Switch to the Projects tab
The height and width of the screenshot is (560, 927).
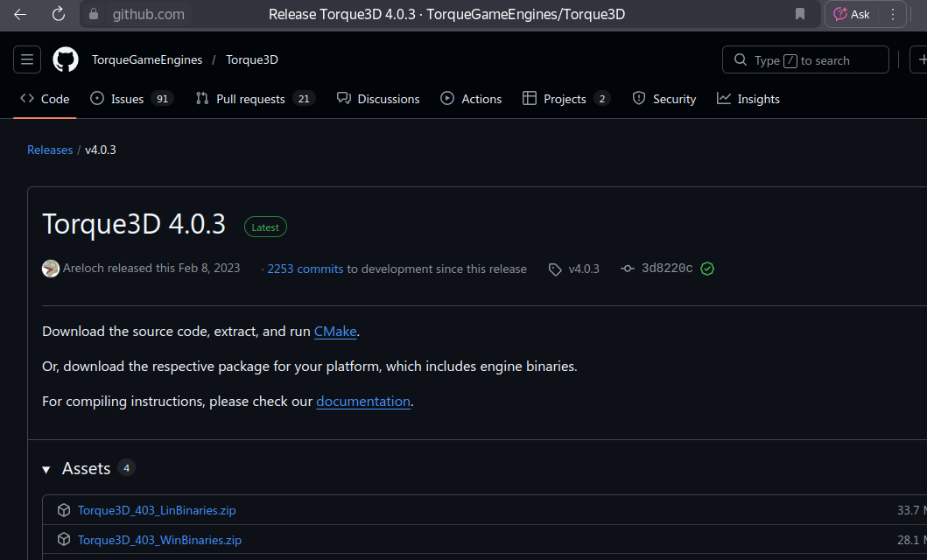pos(566,99)
